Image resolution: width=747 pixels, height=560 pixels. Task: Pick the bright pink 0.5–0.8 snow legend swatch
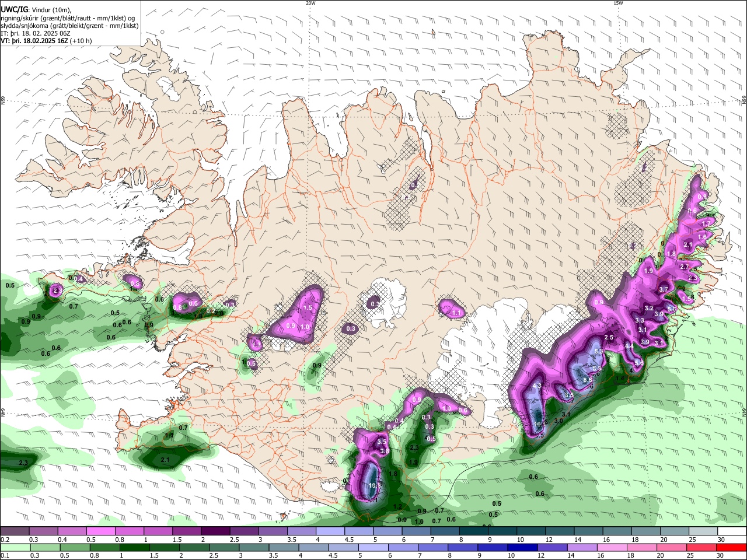pos(100,531)
